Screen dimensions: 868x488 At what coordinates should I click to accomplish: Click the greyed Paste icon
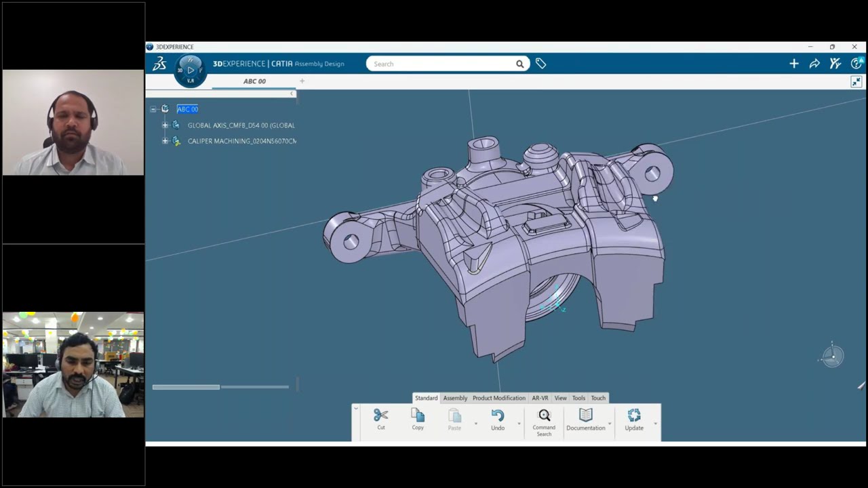point(454,415)
